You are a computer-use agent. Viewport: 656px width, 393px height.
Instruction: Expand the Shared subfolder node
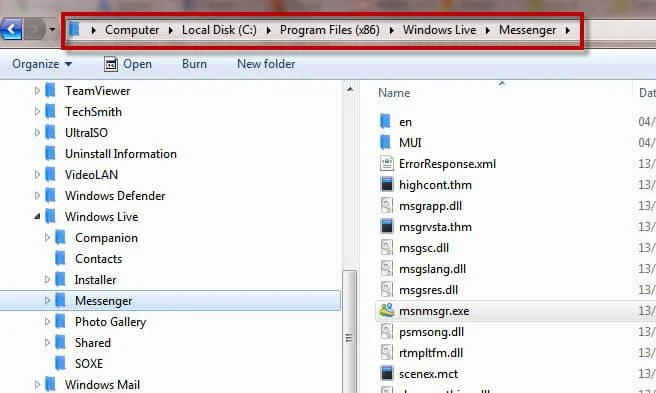click(47, 342)
